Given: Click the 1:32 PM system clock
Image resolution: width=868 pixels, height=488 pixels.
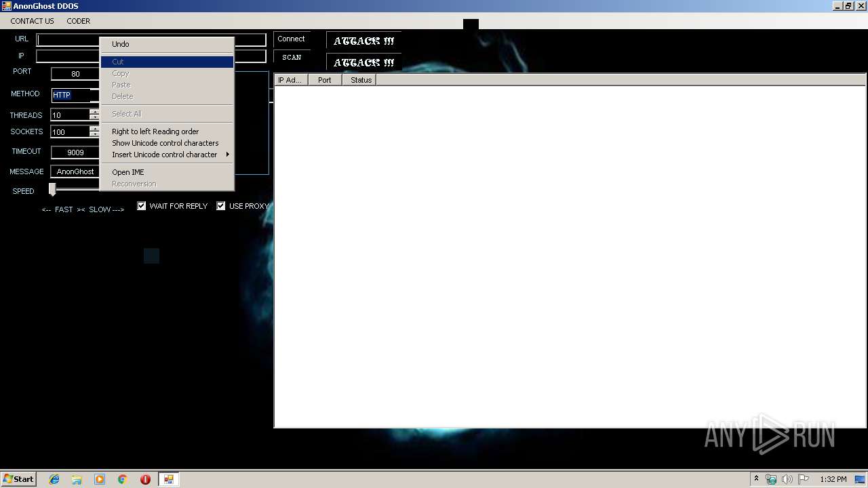Looking at the screenshot, I should 833,479.
